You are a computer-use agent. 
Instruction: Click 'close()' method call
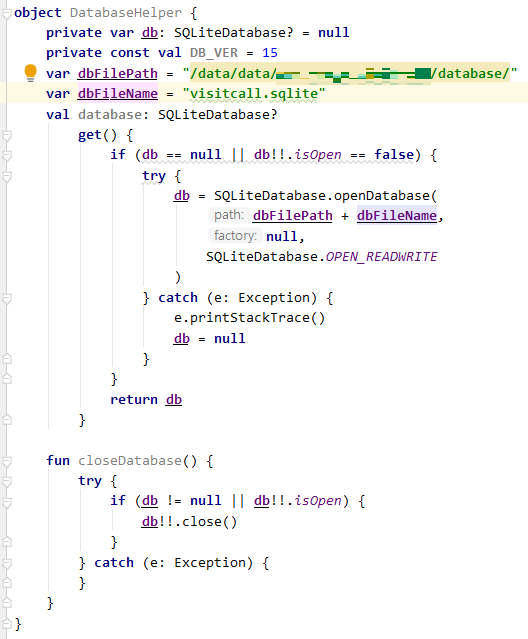coord(209,522)
